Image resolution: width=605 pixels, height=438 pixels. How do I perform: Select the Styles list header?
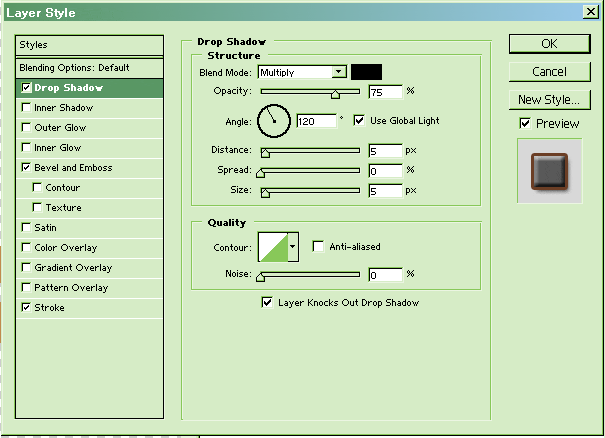click(90, 45)
